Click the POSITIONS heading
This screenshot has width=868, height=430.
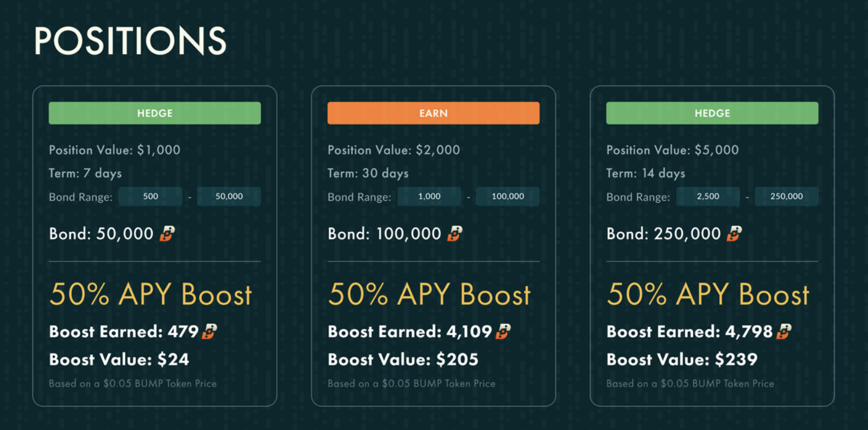point(130,41)
